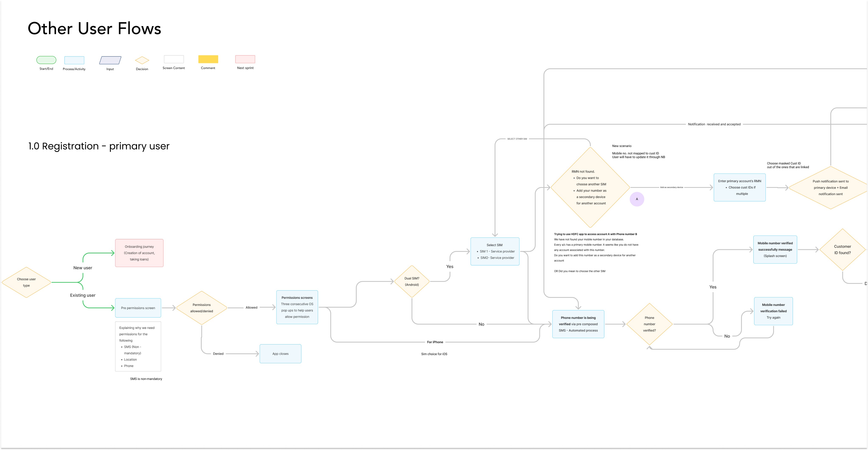Image resolution: width=868 pixels, height=450 pixels.
Task: Click the Phone number verified? diamond
Action: [x=649, y=324]
